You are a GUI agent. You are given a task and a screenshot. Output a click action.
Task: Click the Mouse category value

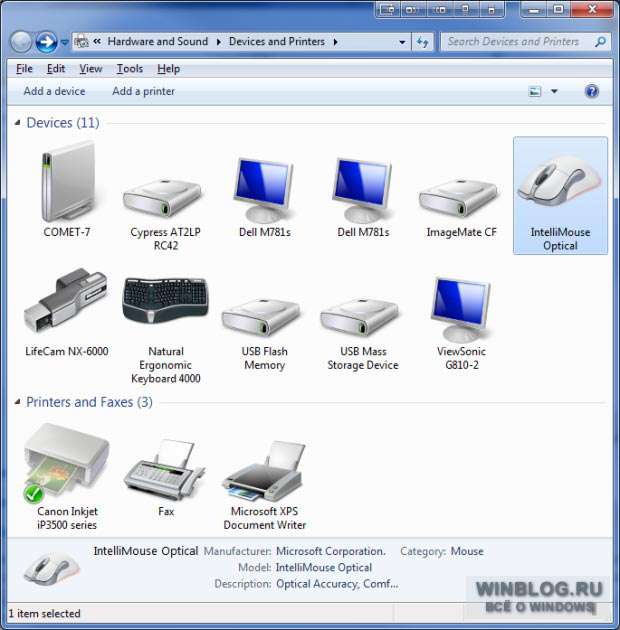tap(467, 551)
